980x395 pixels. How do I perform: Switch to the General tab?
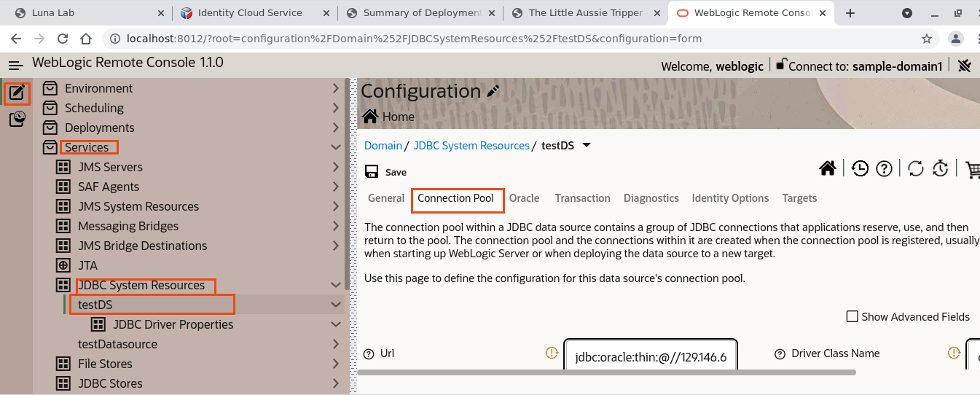(386, 198)
